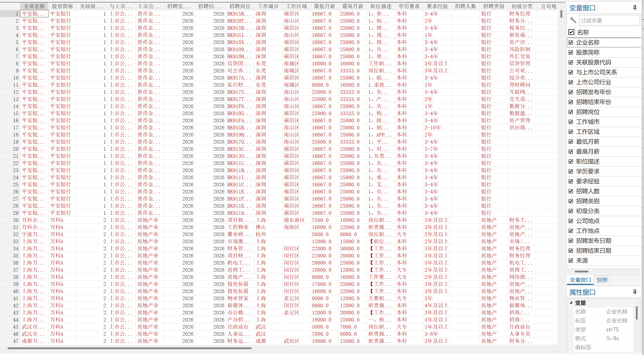Switch to the 快照 tab
The width and height of the screenshot is (644, 355).
(602, 280)
